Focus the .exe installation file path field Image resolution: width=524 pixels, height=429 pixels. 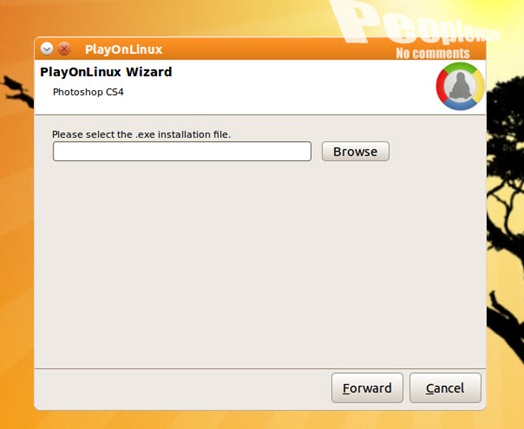182,151
